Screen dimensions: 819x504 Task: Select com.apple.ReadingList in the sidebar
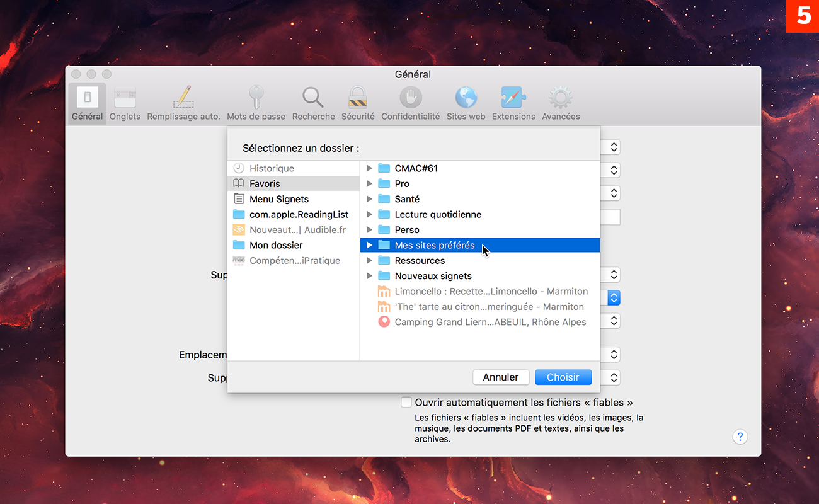293,214
